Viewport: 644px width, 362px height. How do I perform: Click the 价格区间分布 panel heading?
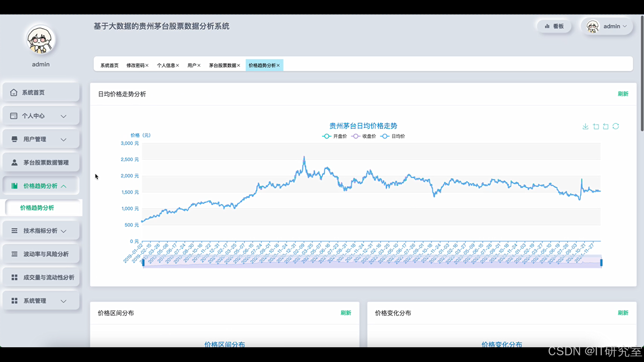(116, 313)
